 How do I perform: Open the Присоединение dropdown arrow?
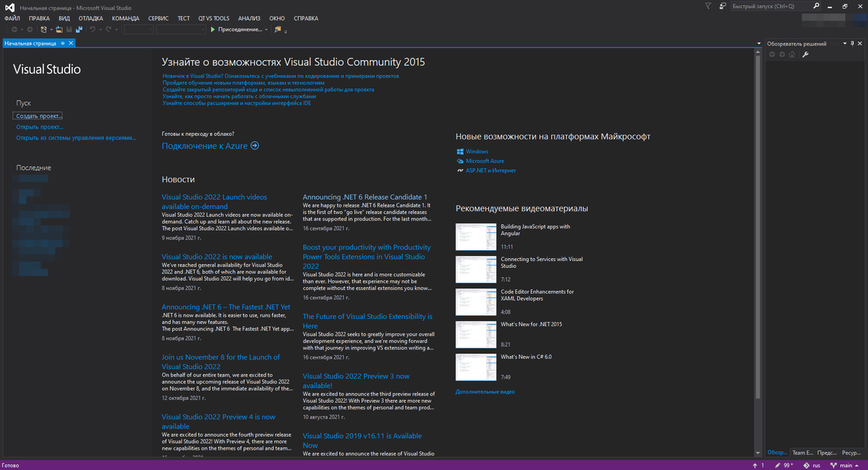click(266, 30)
